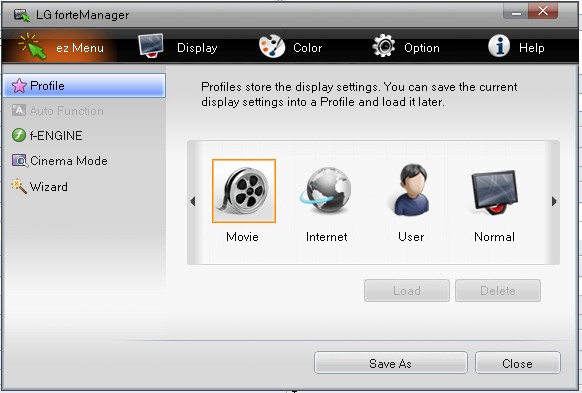Select the Profile sidebar entry
This screenshot has height=393, width=582.
84,86
